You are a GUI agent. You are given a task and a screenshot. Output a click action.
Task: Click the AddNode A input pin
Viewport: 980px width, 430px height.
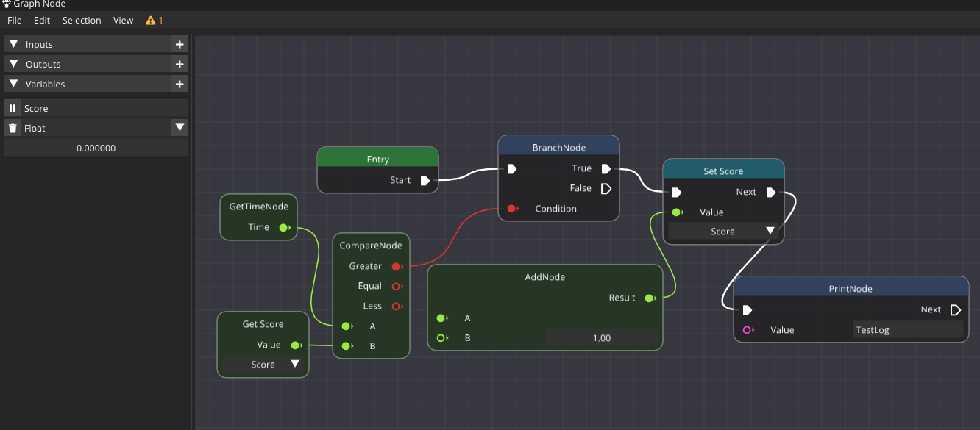click(442, 318)
